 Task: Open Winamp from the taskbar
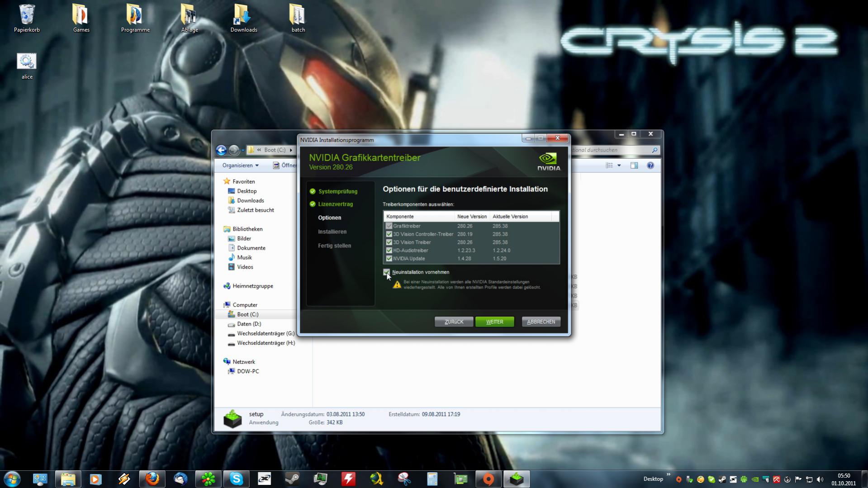click(123, 479)
